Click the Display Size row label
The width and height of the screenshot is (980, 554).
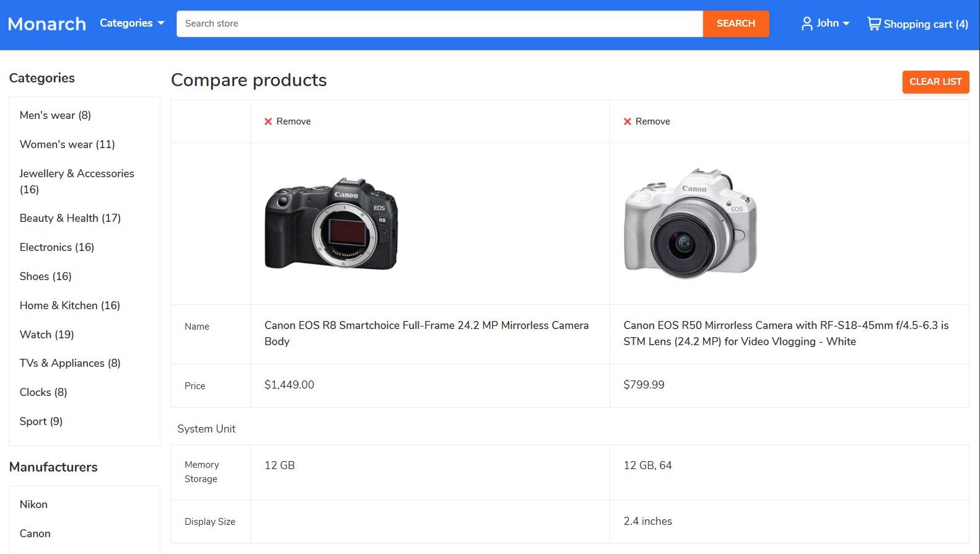click(210, 522)
